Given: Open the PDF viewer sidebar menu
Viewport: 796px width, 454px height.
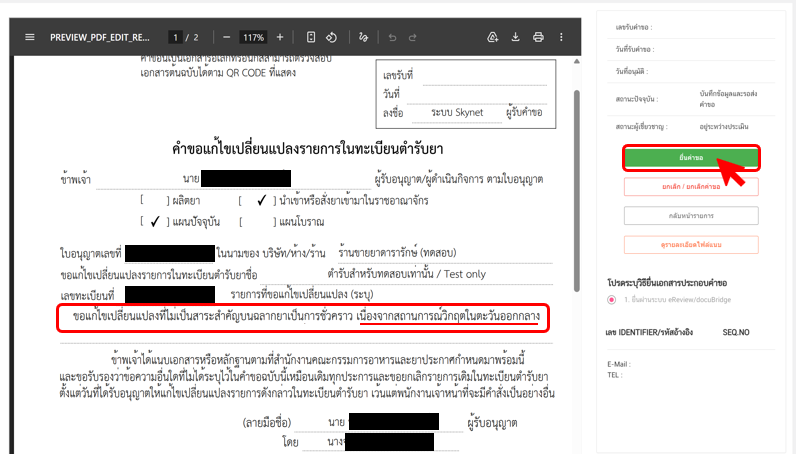Looking at the screenshot, I should coord(30,37).
